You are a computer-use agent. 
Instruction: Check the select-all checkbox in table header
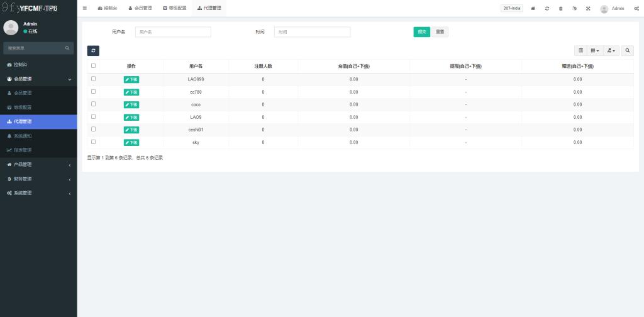(x=94, y=65)
